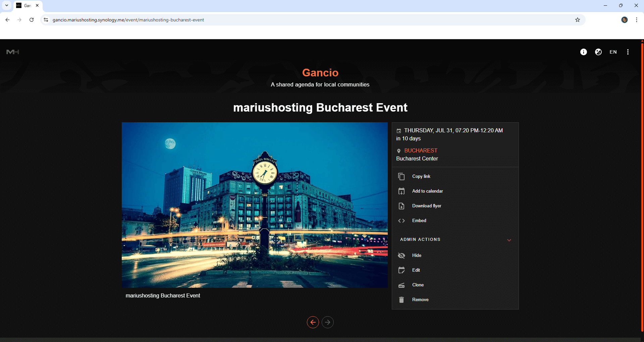Screen dimensions: 644x342
Task: Click the 'in 10 days' text
Action: point(408,138)
